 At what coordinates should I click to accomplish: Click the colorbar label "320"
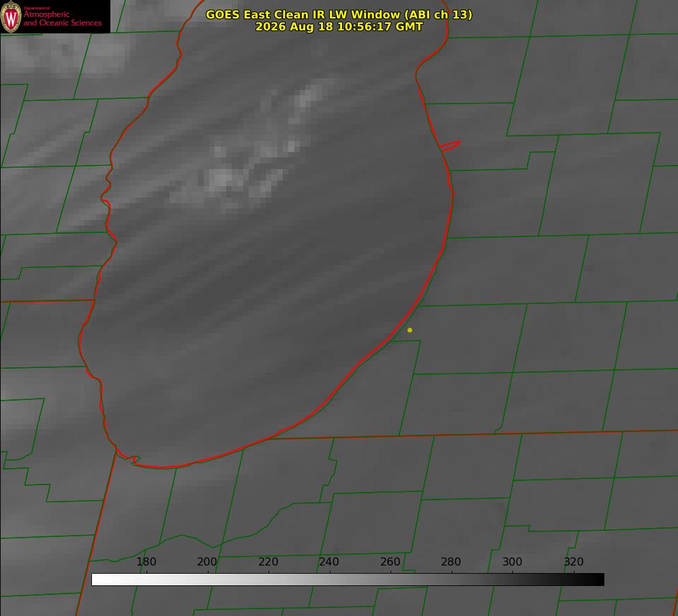pos(574,561)
